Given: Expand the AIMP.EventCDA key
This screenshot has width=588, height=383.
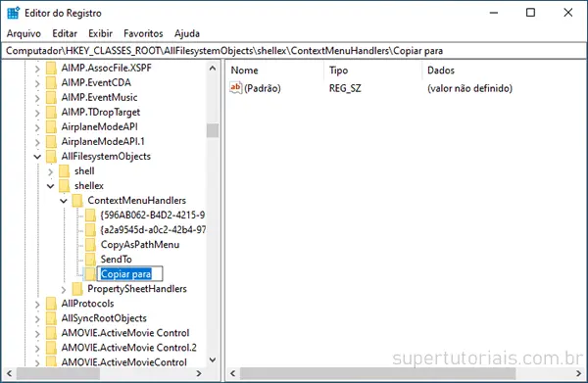Looking at the screenshot, I should [x=37, y=83].
